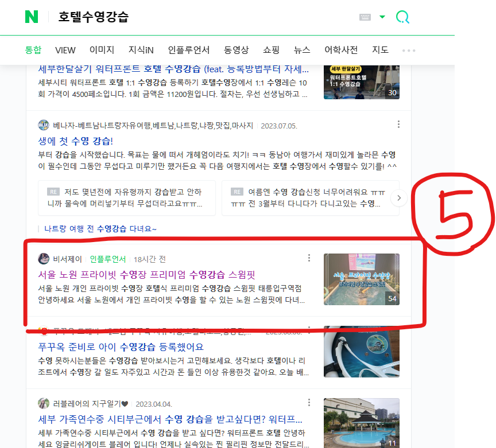
Task: Open the link 나트랑 여행 전 수영강습 다녀요~
Action: click(100, 228)
